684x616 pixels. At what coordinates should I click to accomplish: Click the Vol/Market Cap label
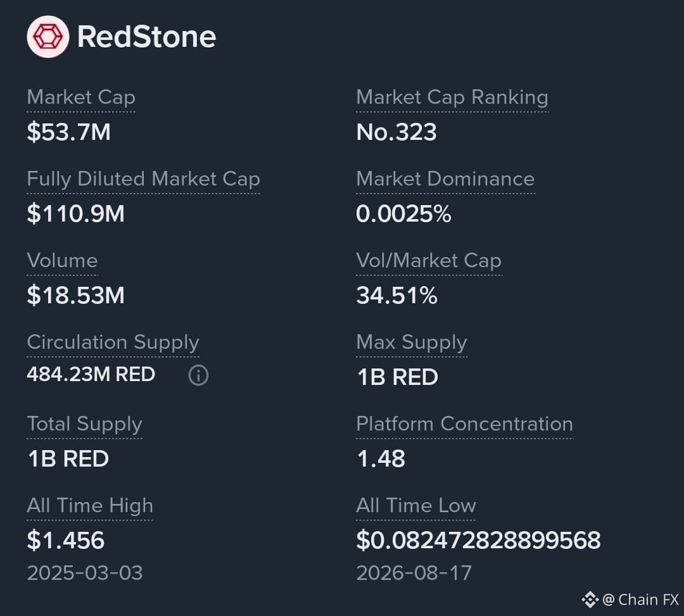pos(429,260)
